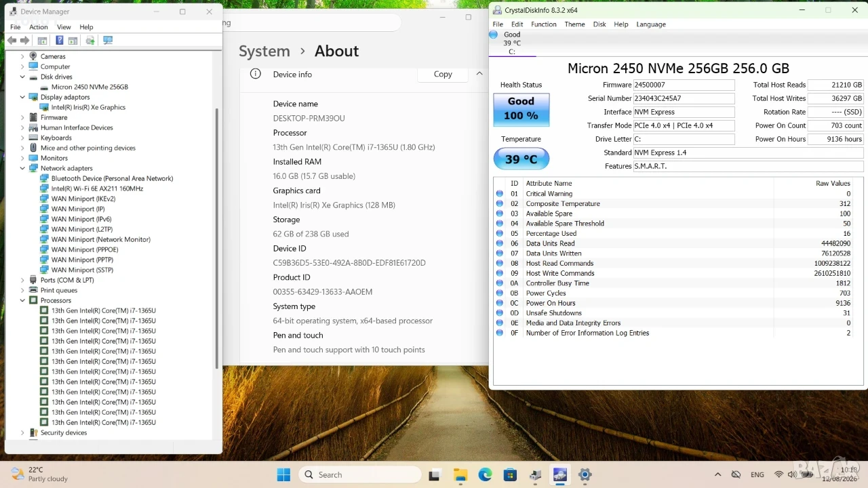The width and height of the screenshot is (868, 488).
Task: Open the Help menu in Device Manager
Action: (x=86, y=27)
